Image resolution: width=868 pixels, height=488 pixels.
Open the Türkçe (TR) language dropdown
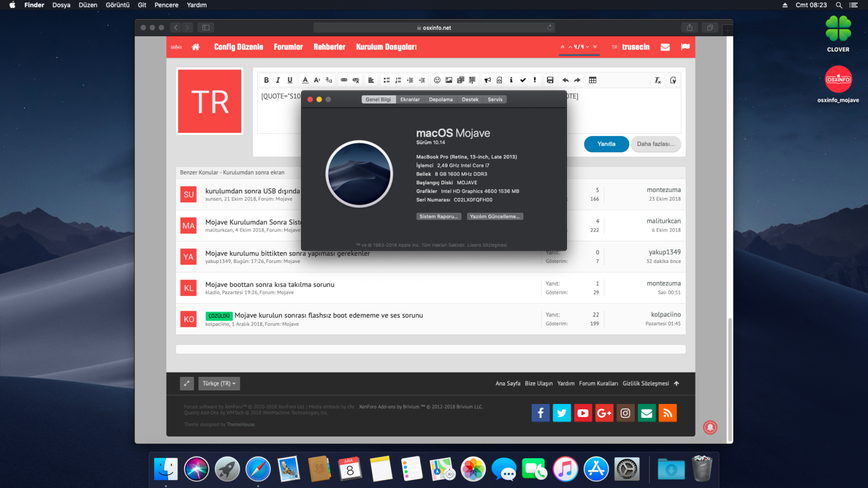(x=219, y=383)
